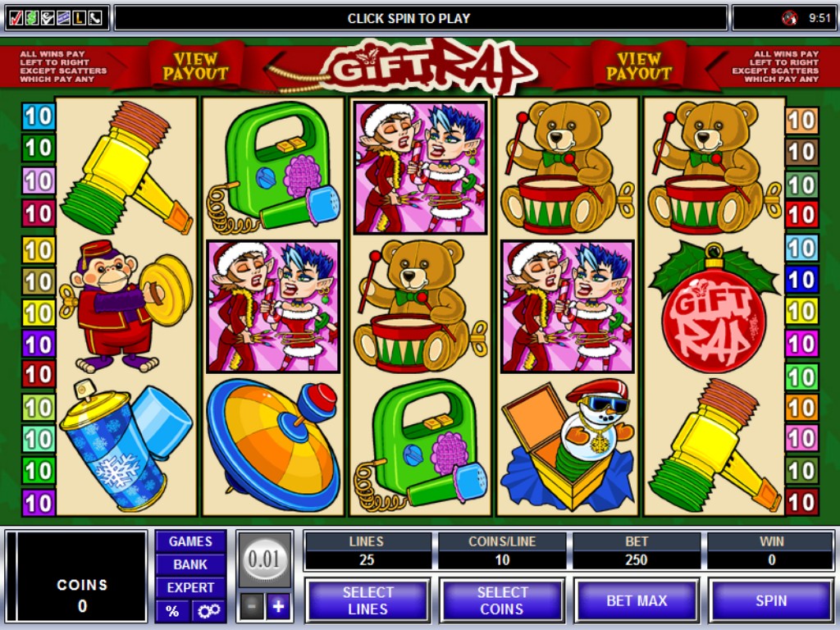Switch to Expert mode
Viewport: 840px width, 630px height.
tap(190, 587)
